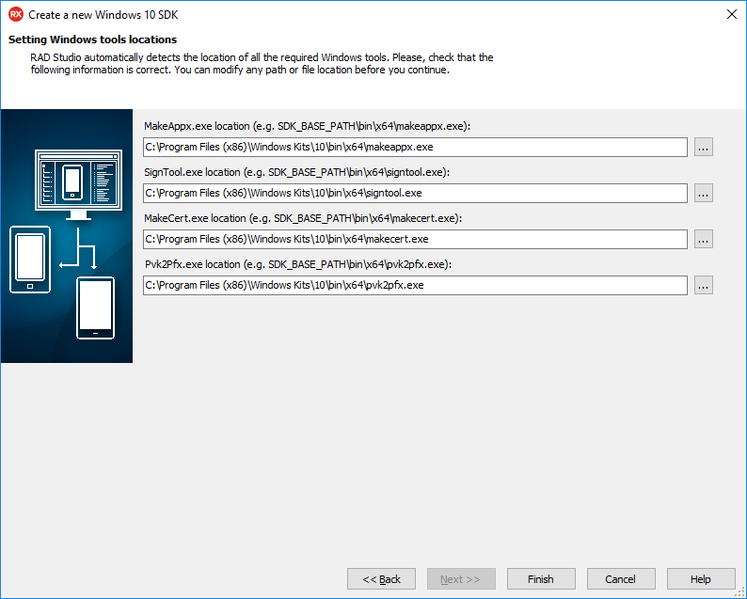
Task: Click the MakeAppx.exe location path field
Action: (415, 147)
